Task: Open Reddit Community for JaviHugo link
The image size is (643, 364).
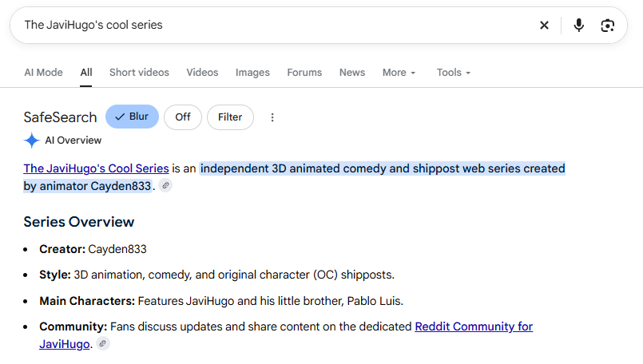Action: [474, 326]
